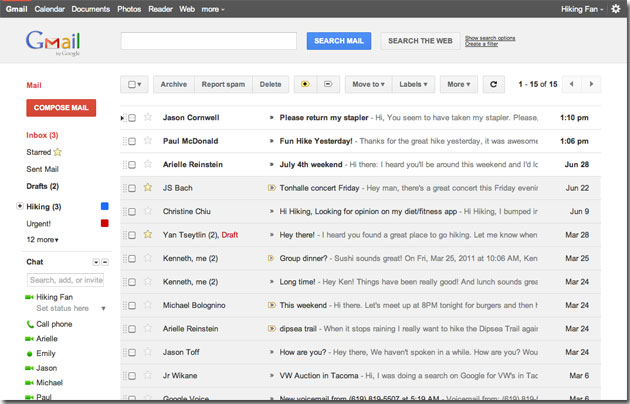The height and width of the screenshot is (404, 630).
Task: Expand the 12 more labels list
Action: 42,240
